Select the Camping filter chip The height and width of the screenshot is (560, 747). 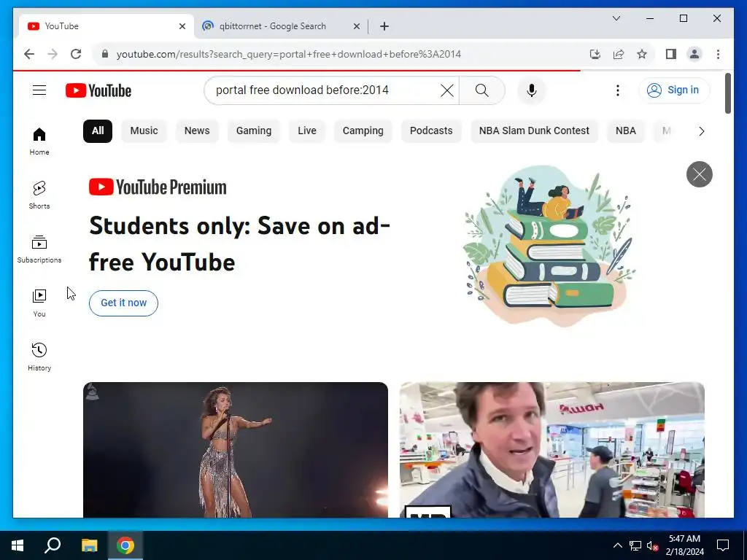(x=363, y=131)
